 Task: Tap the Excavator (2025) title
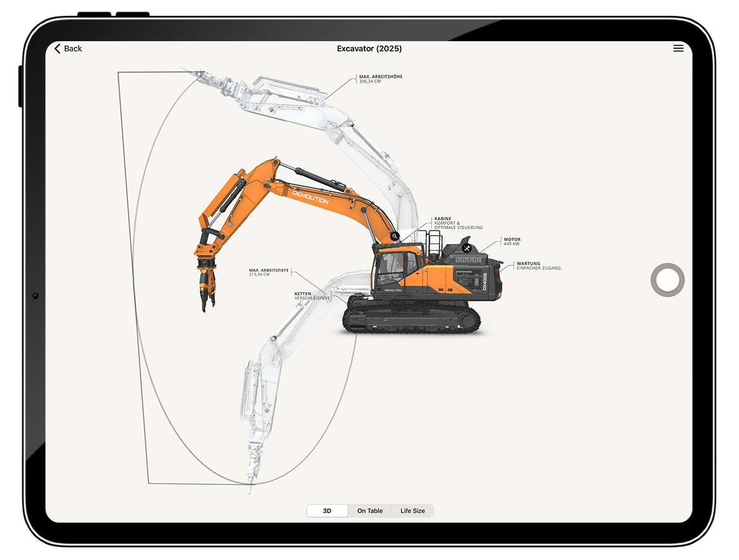click(369, 49)
